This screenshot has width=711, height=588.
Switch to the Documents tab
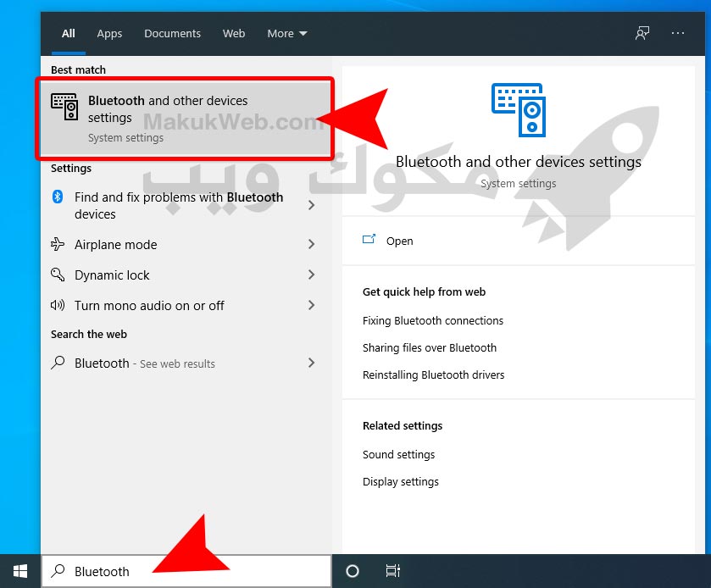coord(172,34)
